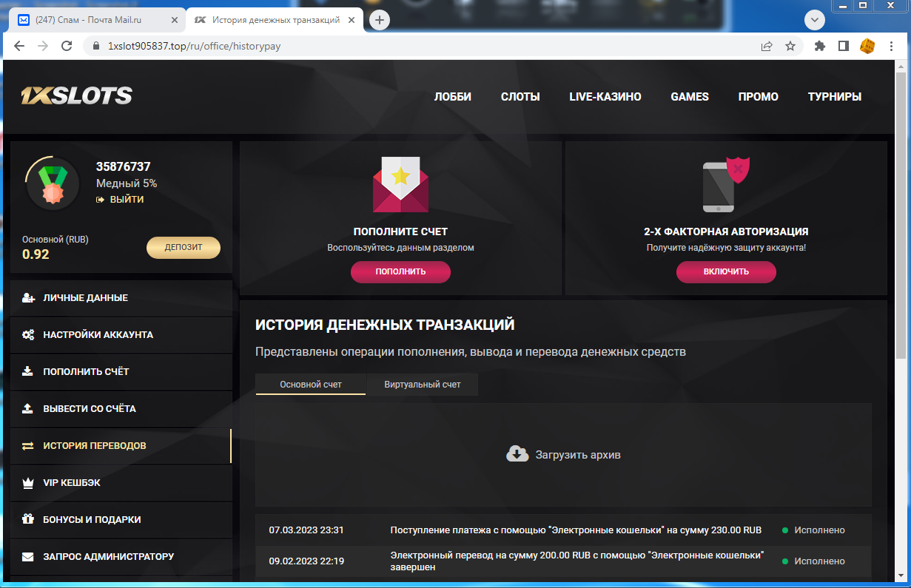
Task: Click the share page icon in address bar
Action: click(x=767, y=46)
